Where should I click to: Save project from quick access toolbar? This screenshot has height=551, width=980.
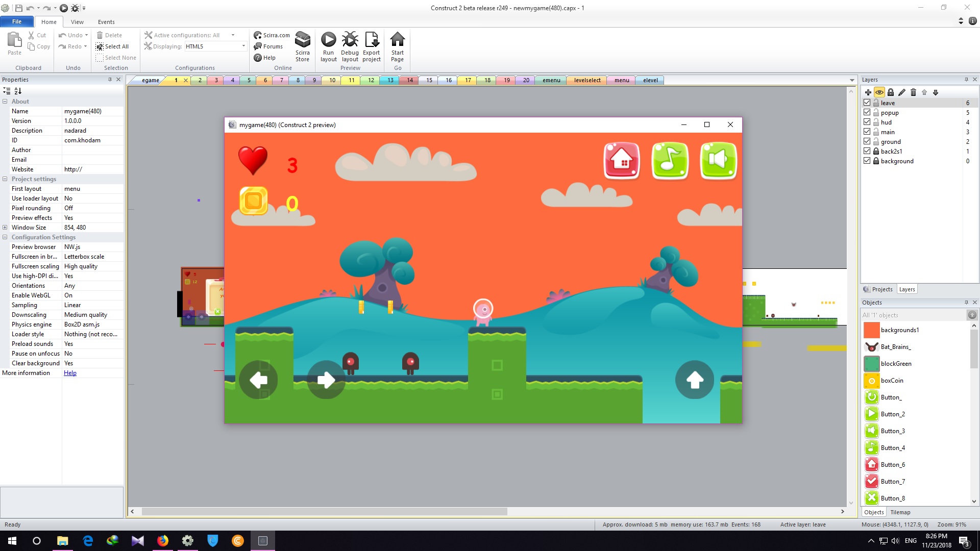19,8
